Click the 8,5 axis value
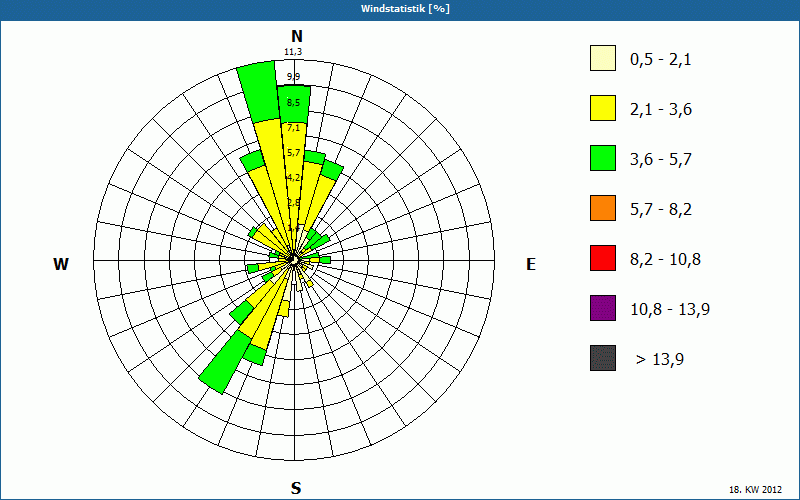 click(x=293, y=103)
